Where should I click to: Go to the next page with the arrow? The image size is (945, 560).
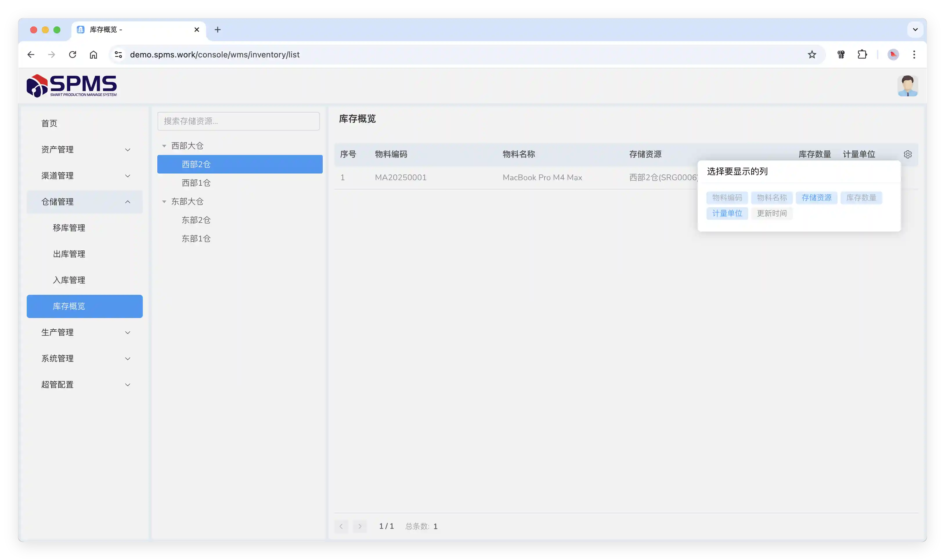point(360,526)
